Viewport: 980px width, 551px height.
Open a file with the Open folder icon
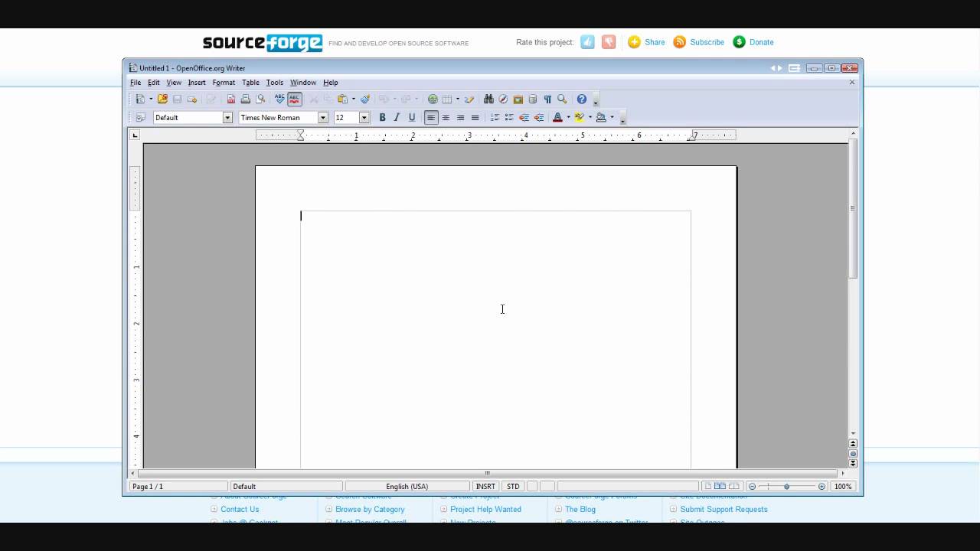162,99
